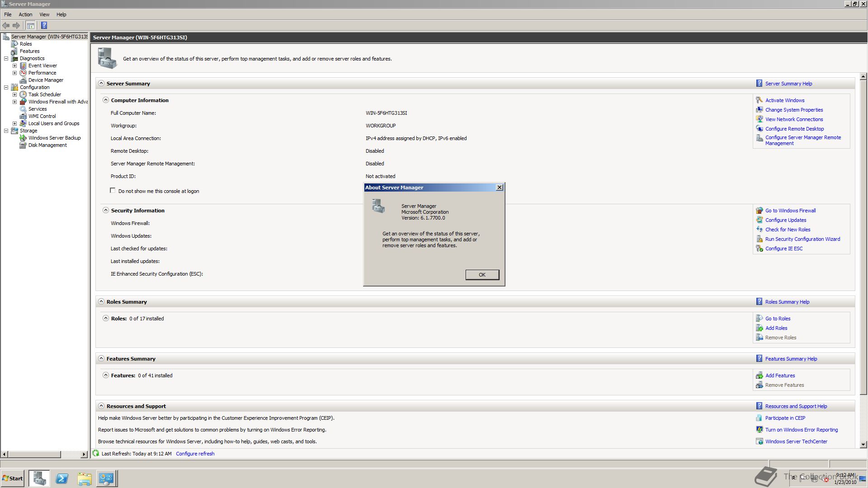
Task: Select Roles in the console tree
Action: click(x=26, y=44)
